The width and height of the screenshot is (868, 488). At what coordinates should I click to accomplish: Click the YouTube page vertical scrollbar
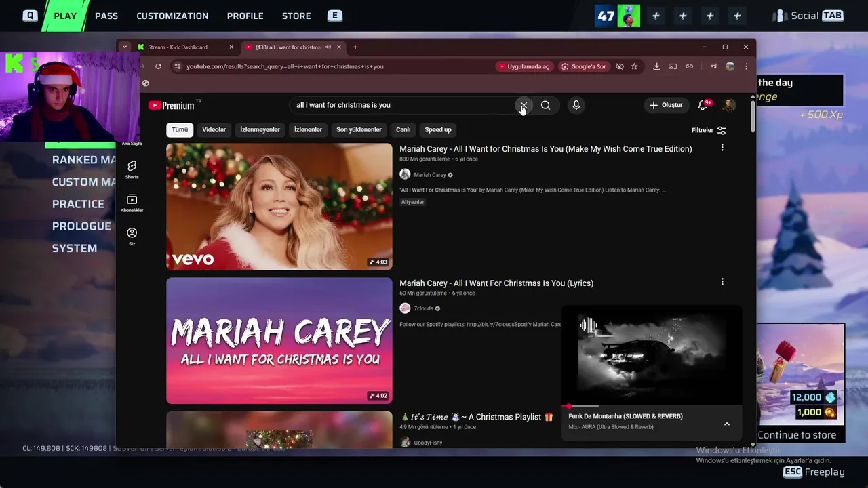tap(753, 115)
